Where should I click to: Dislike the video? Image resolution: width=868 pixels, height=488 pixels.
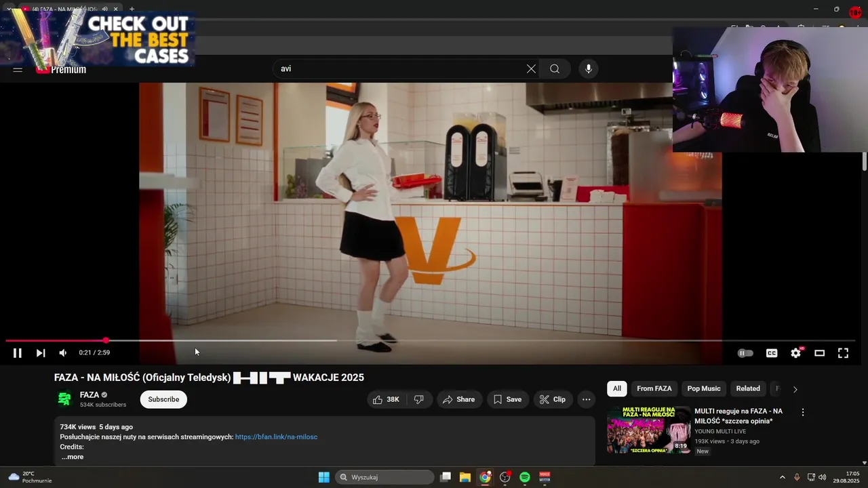419,399
